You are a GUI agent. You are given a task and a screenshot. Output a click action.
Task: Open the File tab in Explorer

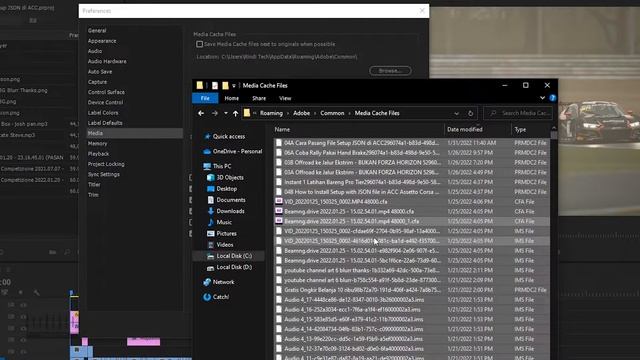pyautogui.click(x=205, y=98)
